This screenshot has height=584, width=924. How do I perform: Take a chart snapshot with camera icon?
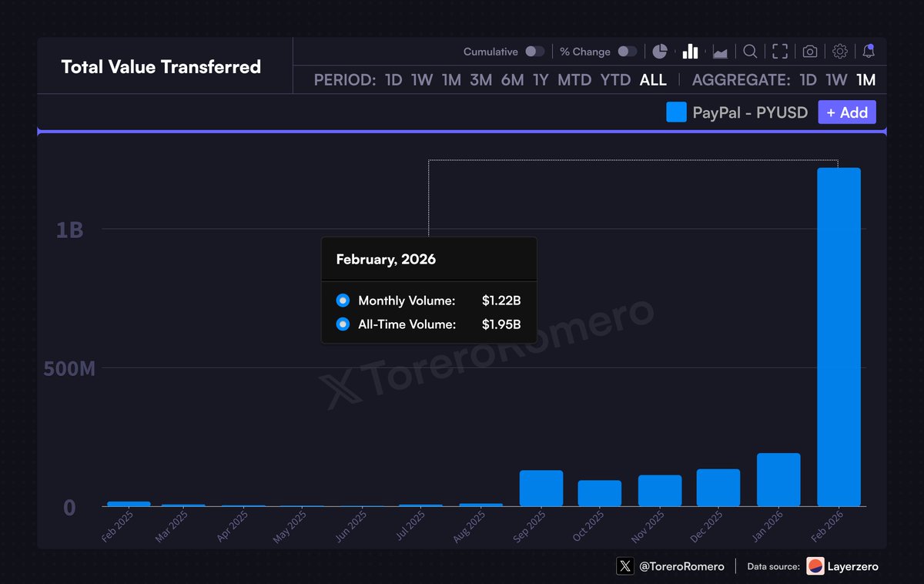click(x=810, y=52)
